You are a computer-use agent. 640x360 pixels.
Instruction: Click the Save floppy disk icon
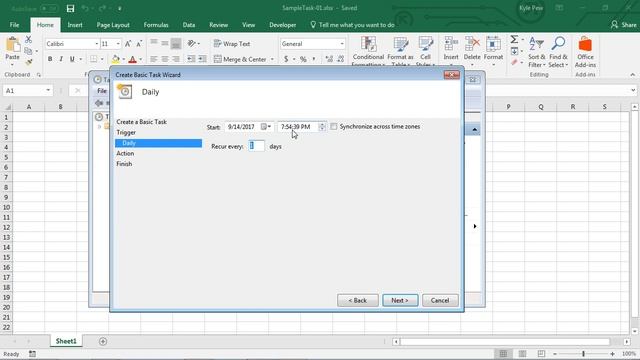(71, 8)
